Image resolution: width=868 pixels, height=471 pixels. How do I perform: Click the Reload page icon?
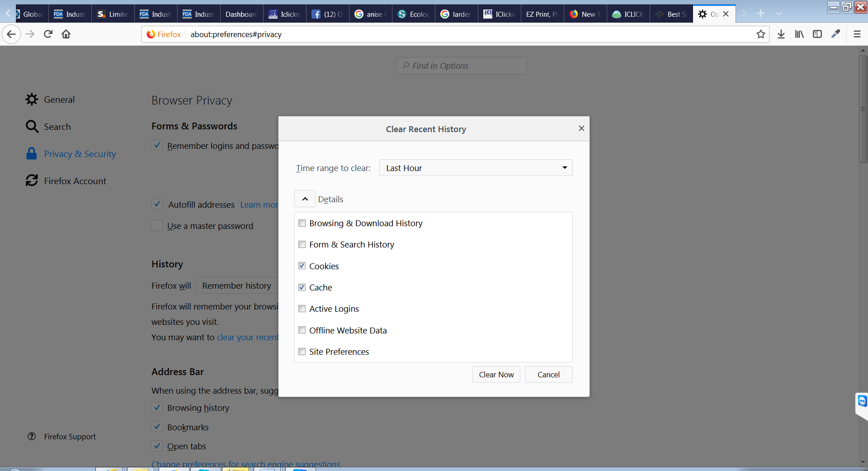[48, 34]
